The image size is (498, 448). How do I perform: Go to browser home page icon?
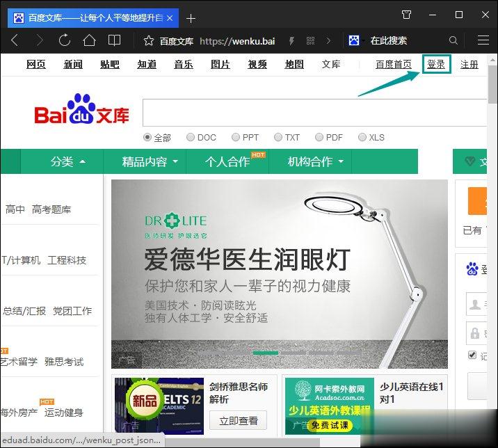pyautogui.click(x=89, y=40)
